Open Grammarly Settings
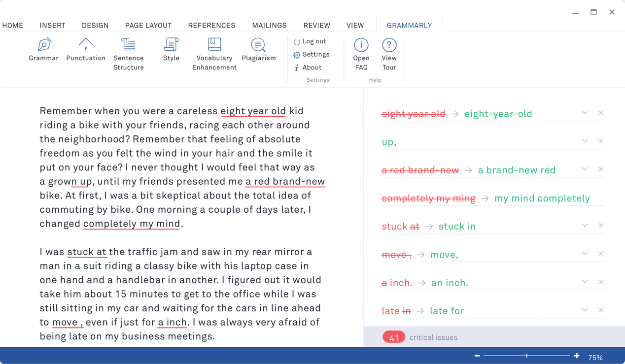The width and height of the screenshot is (625, 364). coord(311,55)
